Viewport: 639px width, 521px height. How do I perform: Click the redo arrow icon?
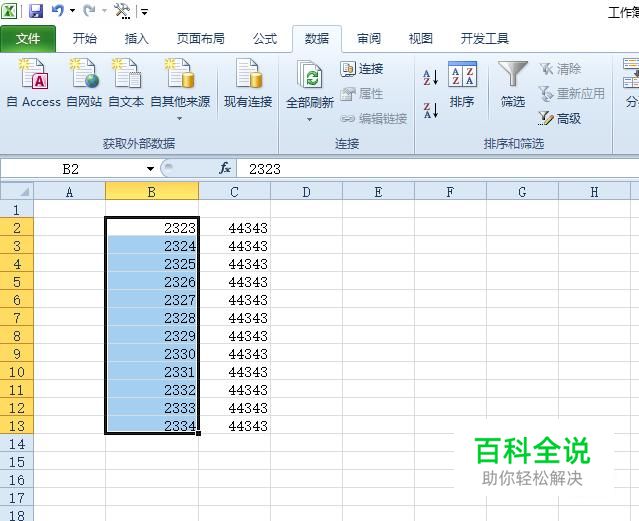click(x=89, y=11)
